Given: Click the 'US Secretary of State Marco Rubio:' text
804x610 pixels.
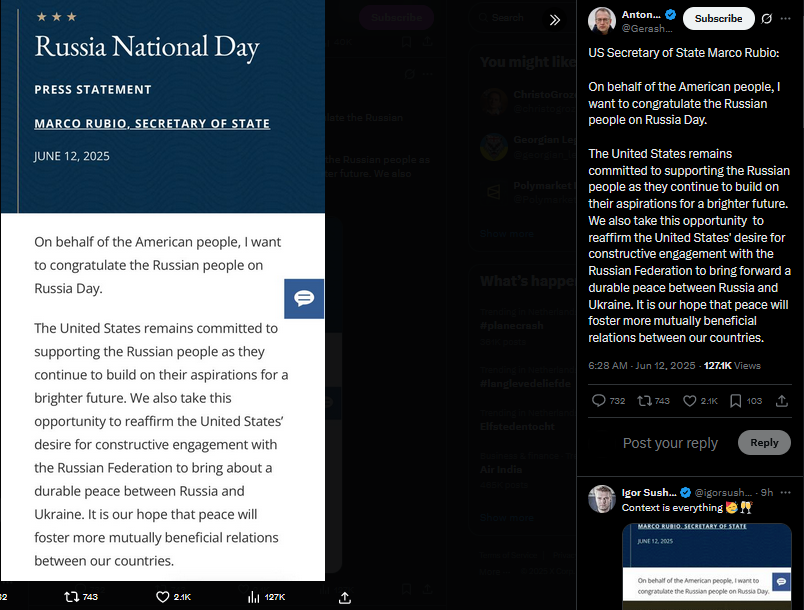Looking at the screenshot, I should tap(684, 53).
